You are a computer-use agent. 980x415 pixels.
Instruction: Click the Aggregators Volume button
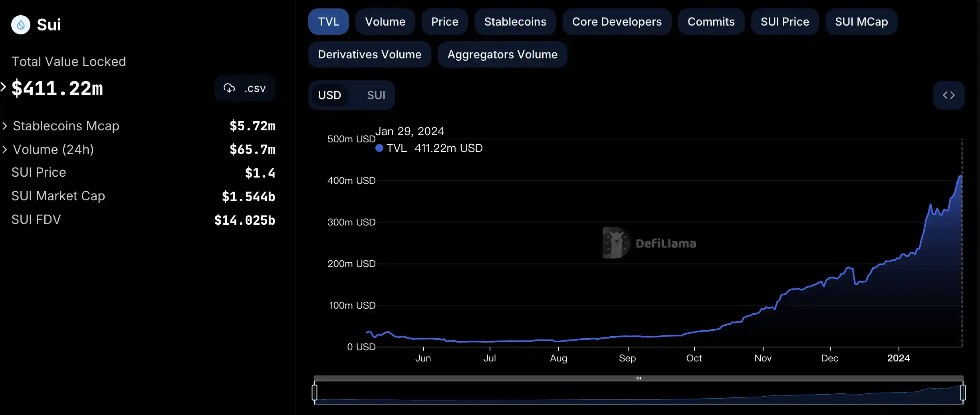pyautogui.click(x=502, y=54)
